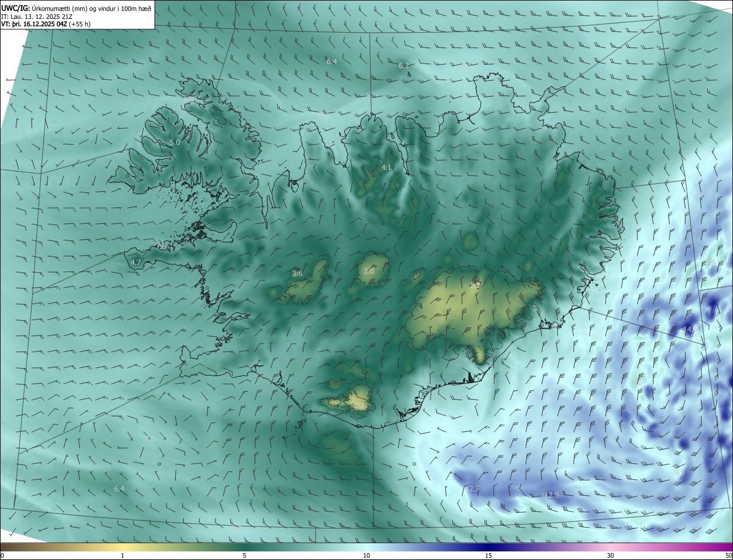Click the 6.4 value over the northern sea
Image resolution: width=733 pixels, height=560 pixels.
coord(332,61)
